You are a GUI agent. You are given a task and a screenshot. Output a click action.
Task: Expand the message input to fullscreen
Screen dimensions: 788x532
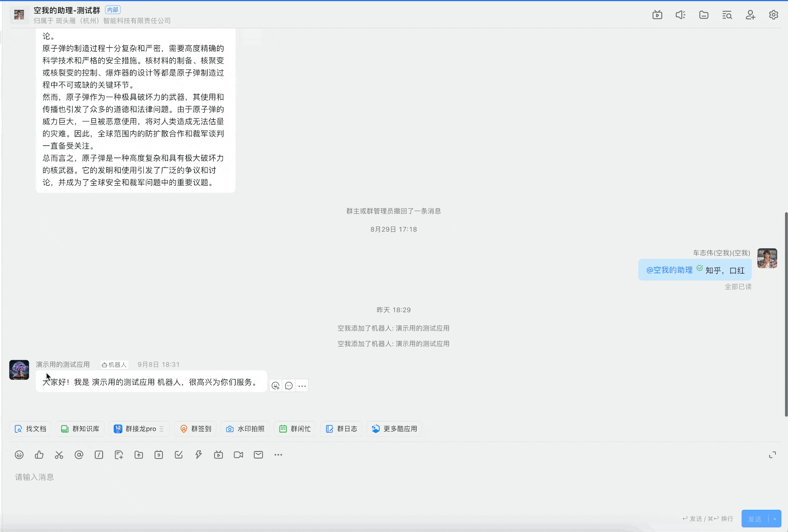click(772, 455)
